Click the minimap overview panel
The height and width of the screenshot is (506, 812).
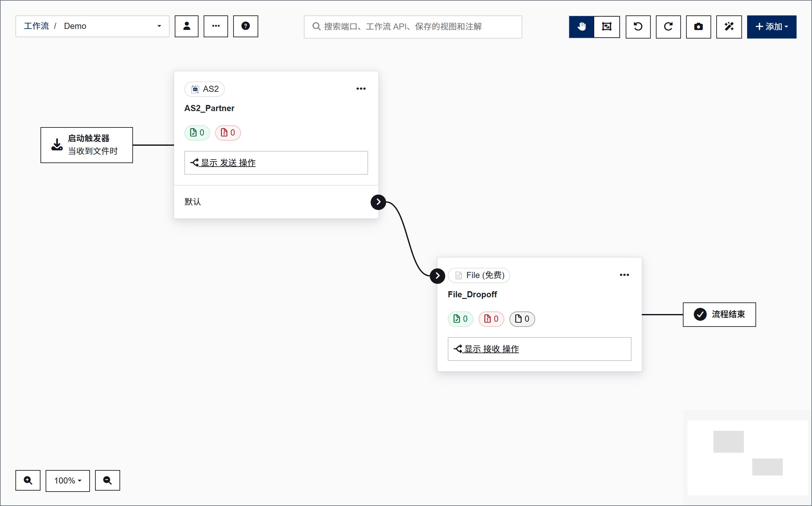(747, 458)
